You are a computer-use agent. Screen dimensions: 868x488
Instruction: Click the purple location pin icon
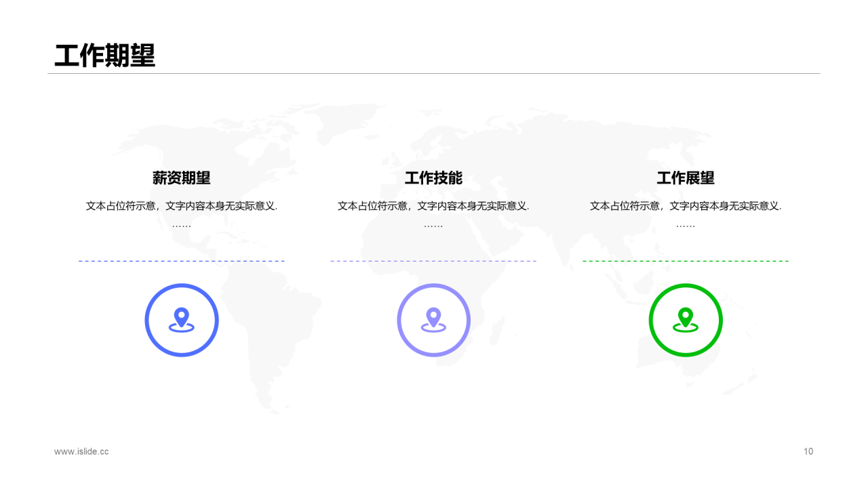(x=433, y=320)
